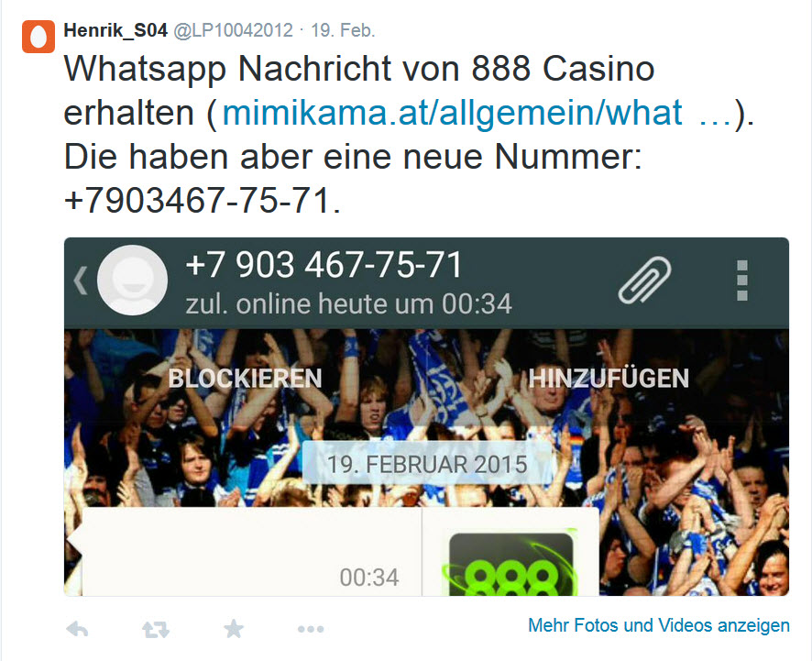The width and height of the screenshot is (812, 661).
Task: Click the 19. FEBRUAR 2015 date badge
Action: click(x=427, y=464)
